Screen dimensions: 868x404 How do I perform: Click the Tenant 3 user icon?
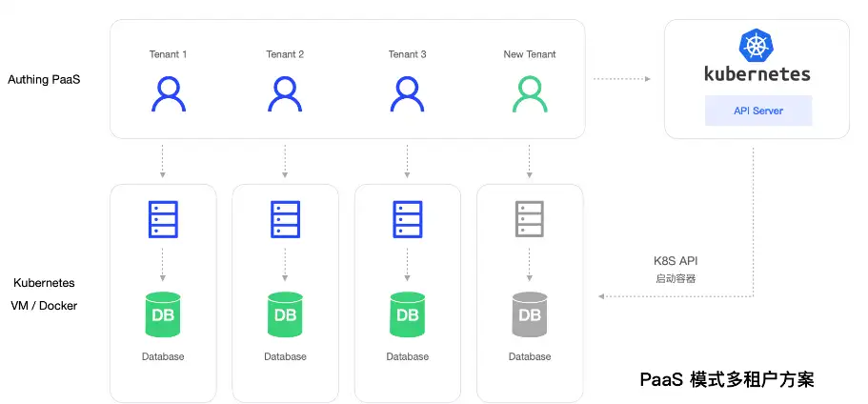click(x=407, y=94)
